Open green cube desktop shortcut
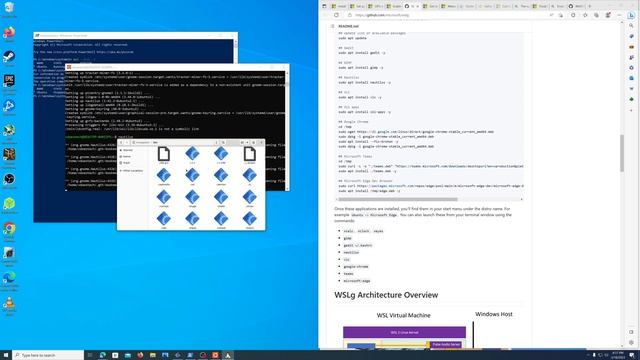The width and height of the screenshot is (640, 360). point(9,204)
